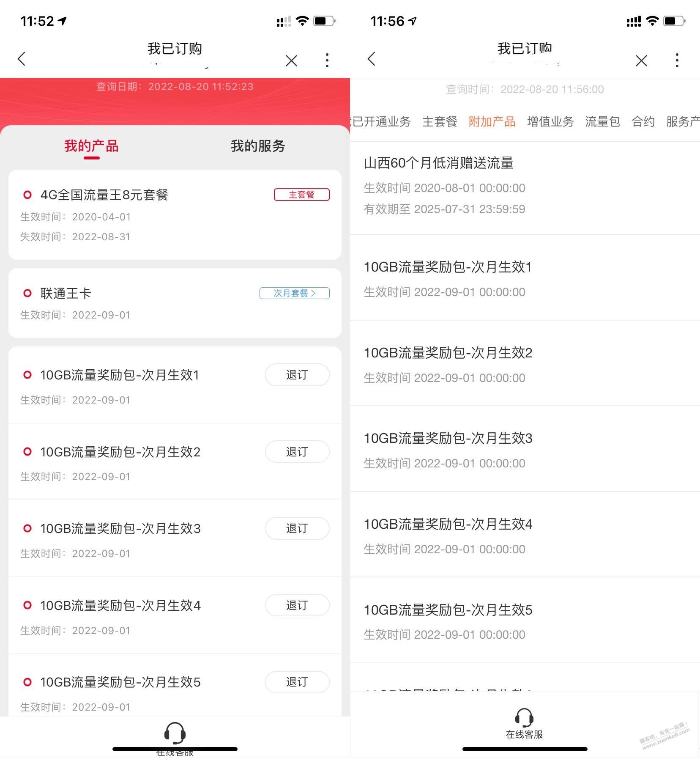
Task: Open the 次月套餐 link on 联通王卡
Action: click(295, 293)
